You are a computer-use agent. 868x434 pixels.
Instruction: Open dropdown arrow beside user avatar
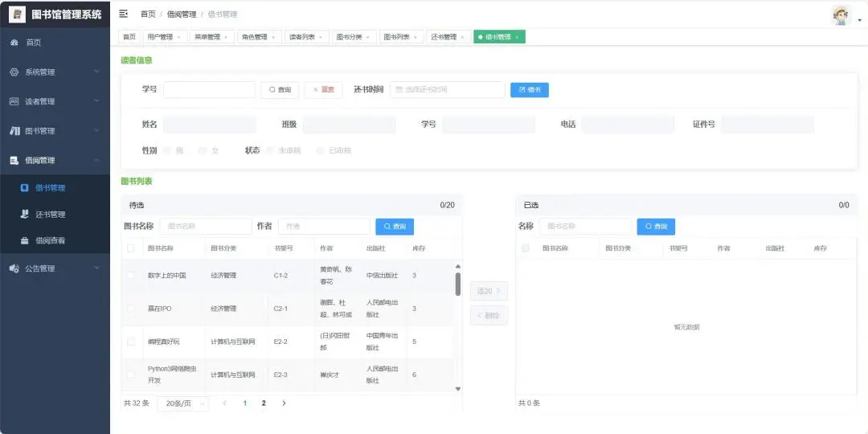tap(860, 20)
